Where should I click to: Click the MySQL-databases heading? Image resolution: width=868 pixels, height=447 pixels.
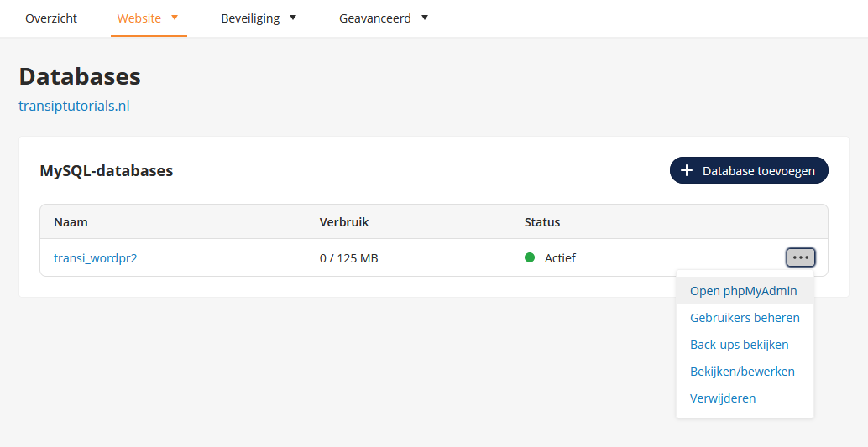pos(107,170)
